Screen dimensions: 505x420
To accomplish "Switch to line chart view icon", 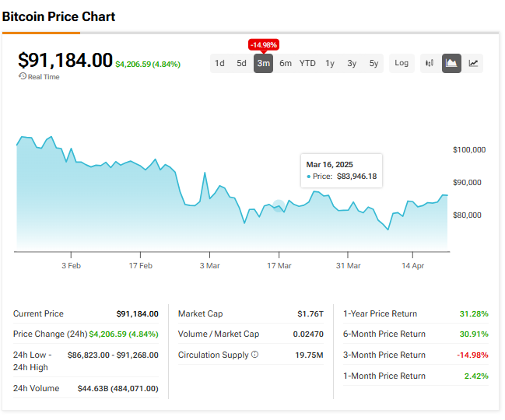I will point(473,63).
